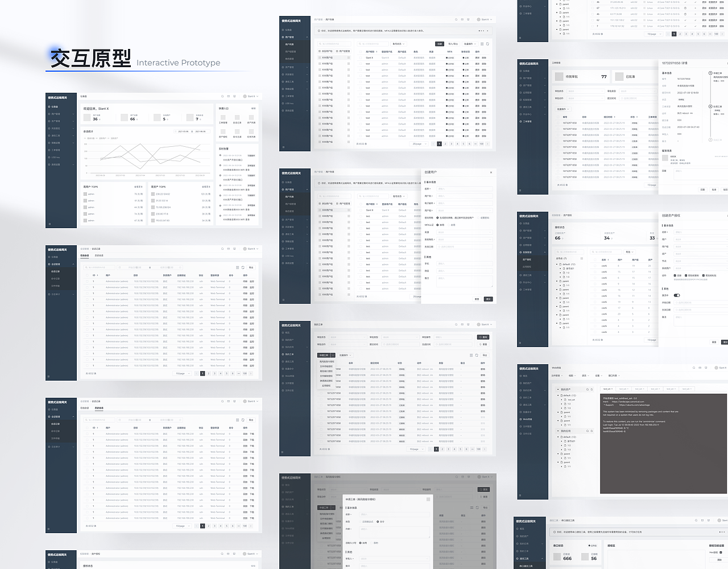Viewport: 728px width, 569px height.
Task: Click the info icon in the 创建用户 screen's notice
Action: click(319, 183)
